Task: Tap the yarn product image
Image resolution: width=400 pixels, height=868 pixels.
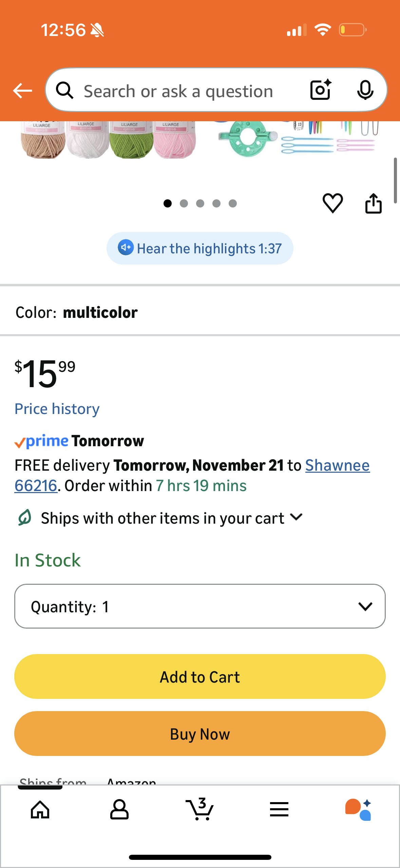Action: [109, 140]
